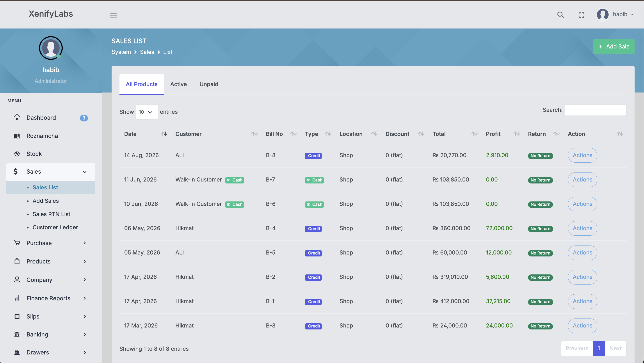
Task: Expand the Finance Reports chevron
Action: [x=85, y=298]
